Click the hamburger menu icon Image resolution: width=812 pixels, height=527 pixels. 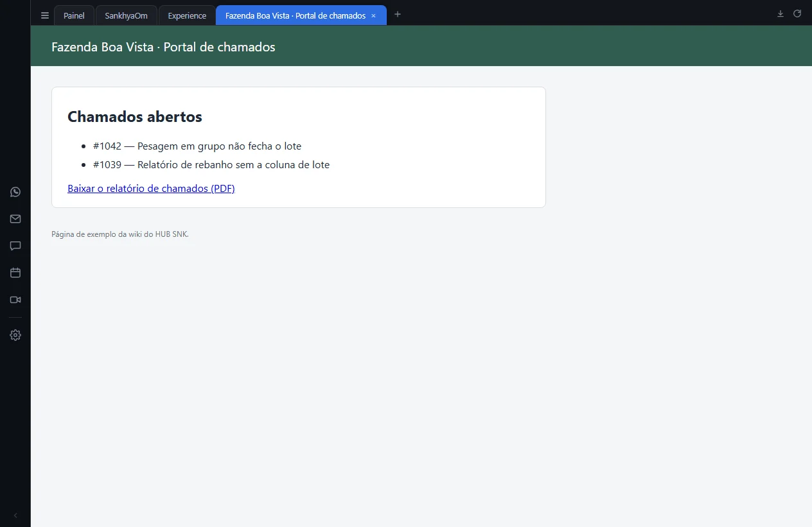coord(45,15)
